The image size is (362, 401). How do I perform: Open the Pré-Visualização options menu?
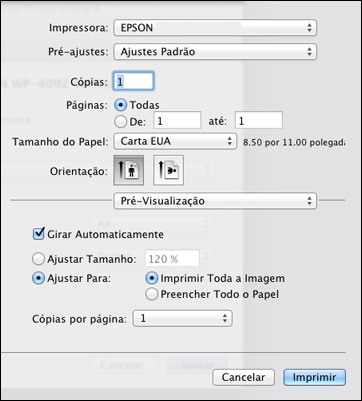215,201
